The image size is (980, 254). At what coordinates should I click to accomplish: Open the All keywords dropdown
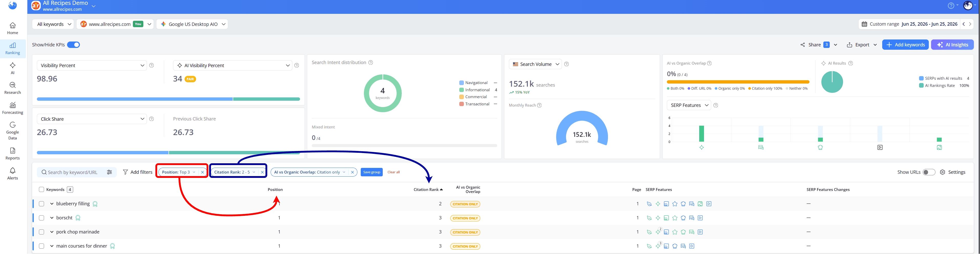point(53,24)
